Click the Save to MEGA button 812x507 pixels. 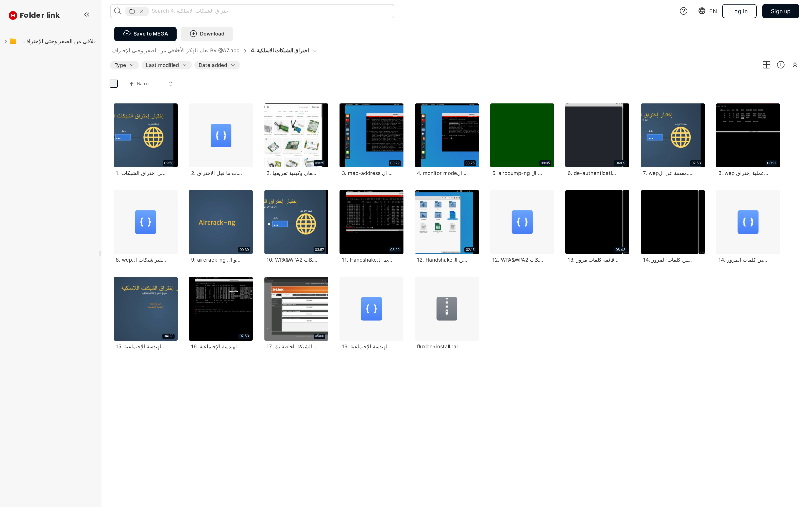(145, 34)
